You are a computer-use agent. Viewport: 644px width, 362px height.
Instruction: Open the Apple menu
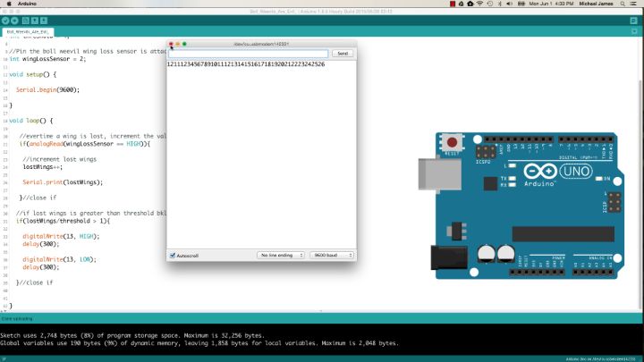click(x=9, y=4)
